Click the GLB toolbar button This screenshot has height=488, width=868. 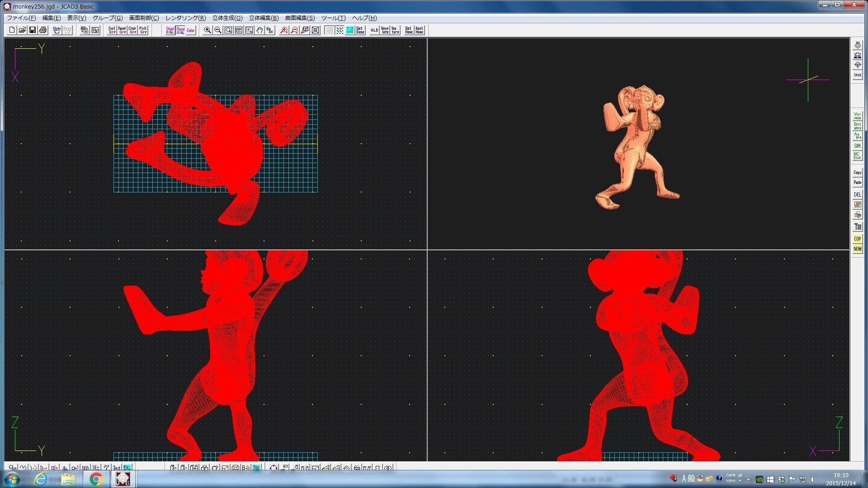[x=374, y=30]
